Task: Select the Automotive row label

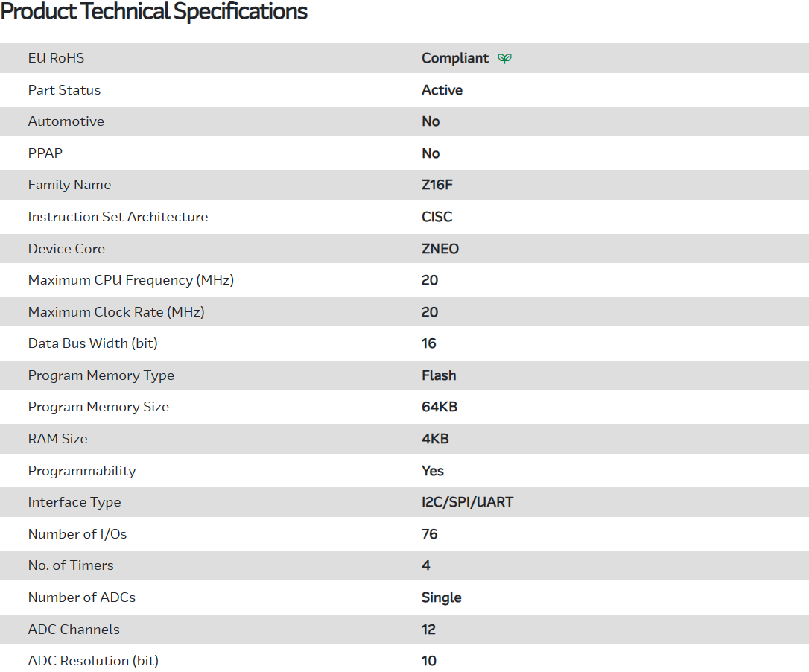Action: 66,121
